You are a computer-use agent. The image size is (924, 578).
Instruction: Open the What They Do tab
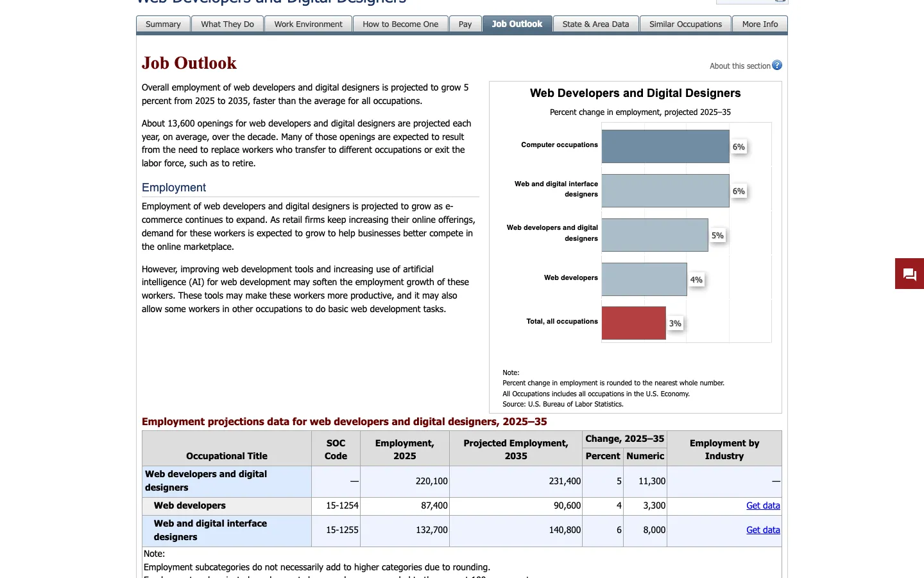coord(227,24)
